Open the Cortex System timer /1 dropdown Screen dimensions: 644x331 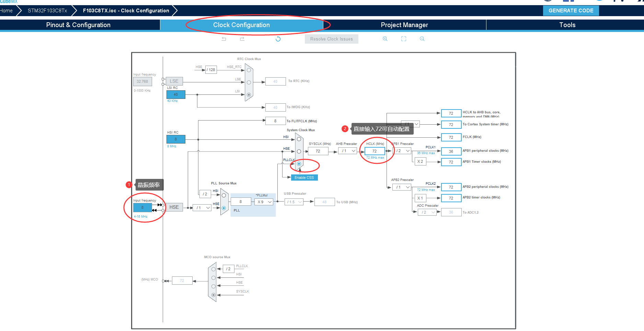point(411,124)
